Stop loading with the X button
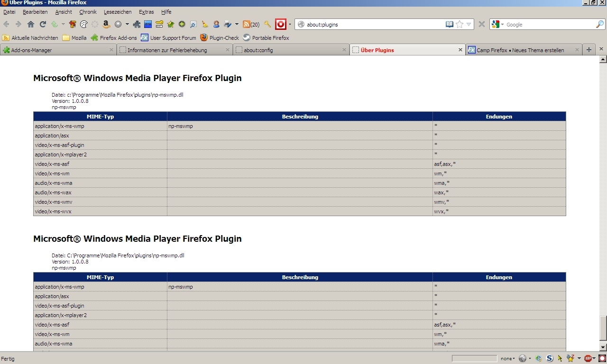 coord(481,24)
